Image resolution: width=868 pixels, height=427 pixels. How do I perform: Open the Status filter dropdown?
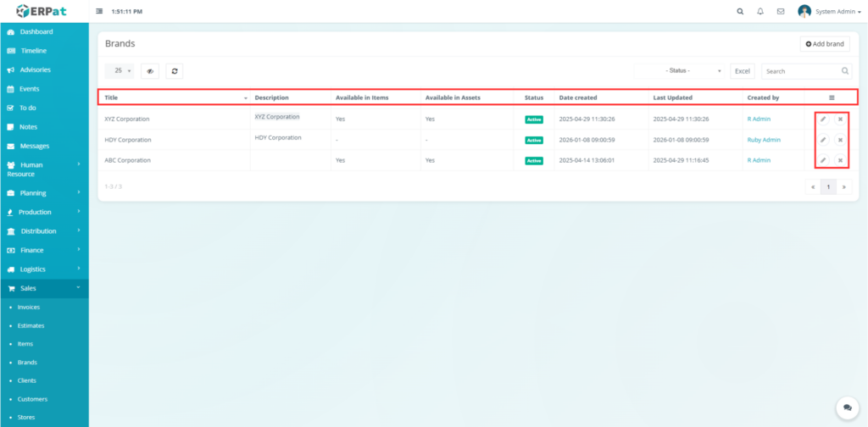click(x=680, y=71)
